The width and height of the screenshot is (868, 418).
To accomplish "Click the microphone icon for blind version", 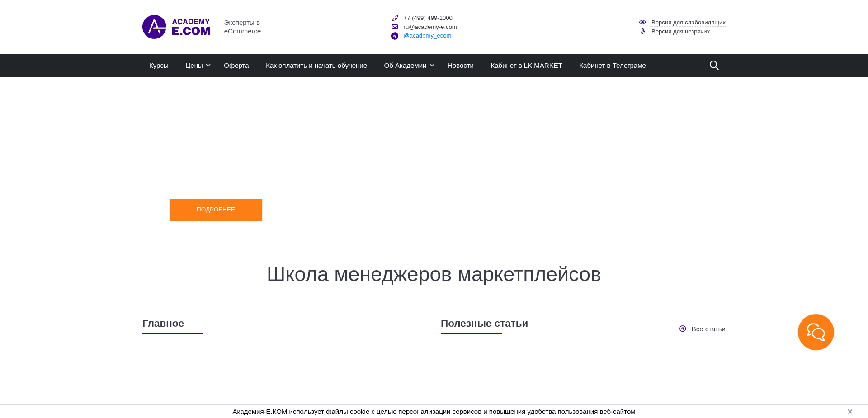I will (642, 32).
